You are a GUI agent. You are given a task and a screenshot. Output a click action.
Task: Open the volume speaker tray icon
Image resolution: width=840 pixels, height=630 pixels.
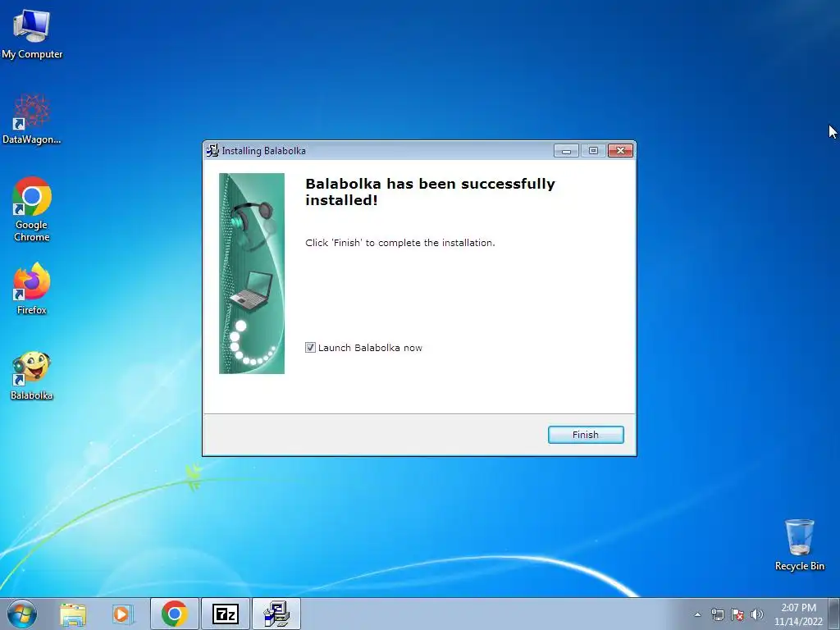pyautogui.click(x=757, y=614)
